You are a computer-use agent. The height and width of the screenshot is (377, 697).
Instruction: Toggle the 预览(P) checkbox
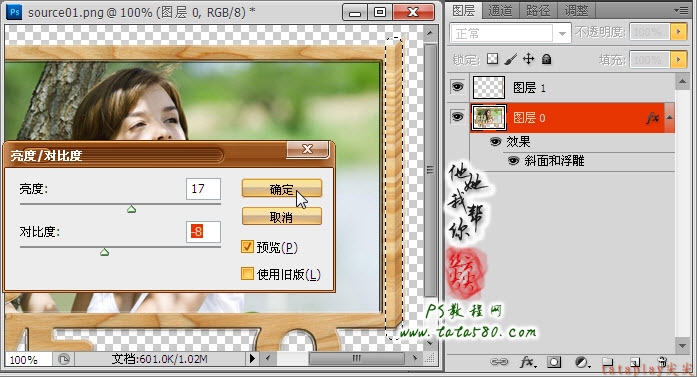[247, 247]
